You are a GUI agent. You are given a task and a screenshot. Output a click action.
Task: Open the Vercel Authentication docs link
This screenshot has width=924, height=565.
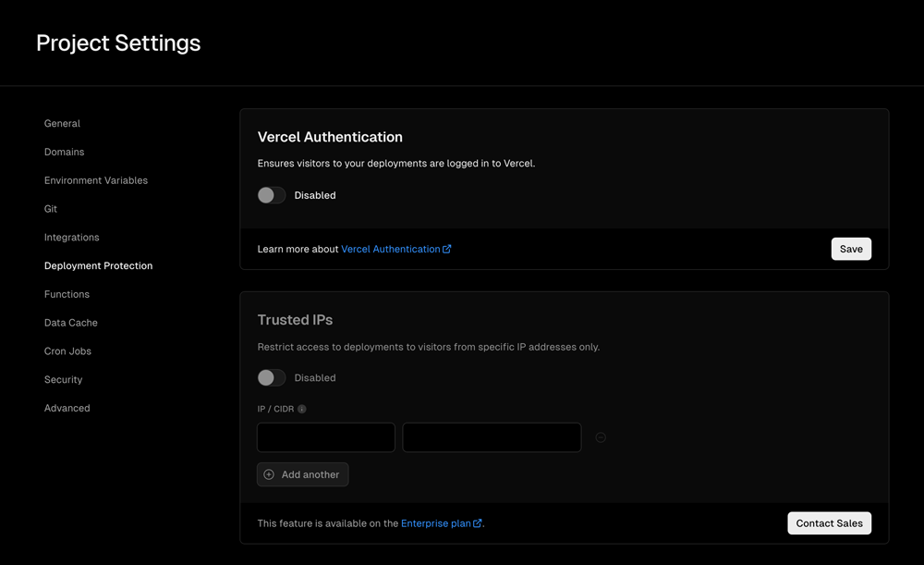pyautogui.click(x=391, y=249)
